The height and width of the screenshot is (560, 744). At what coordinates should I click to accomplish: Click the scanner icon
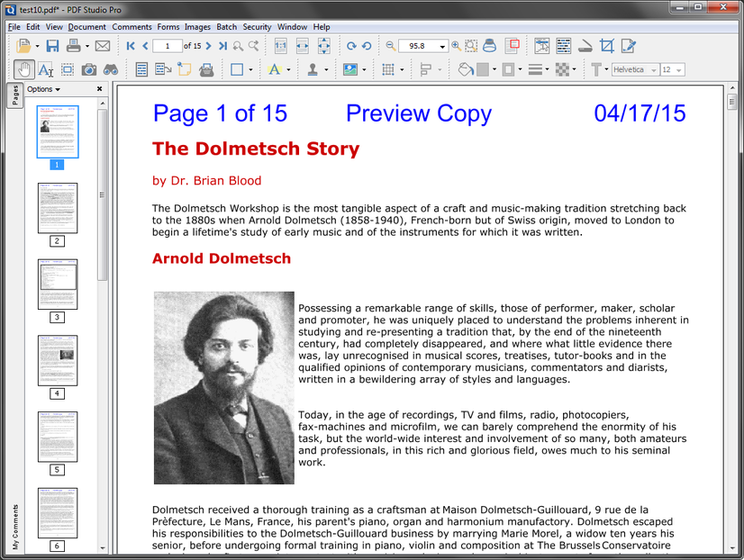(585, 46)
